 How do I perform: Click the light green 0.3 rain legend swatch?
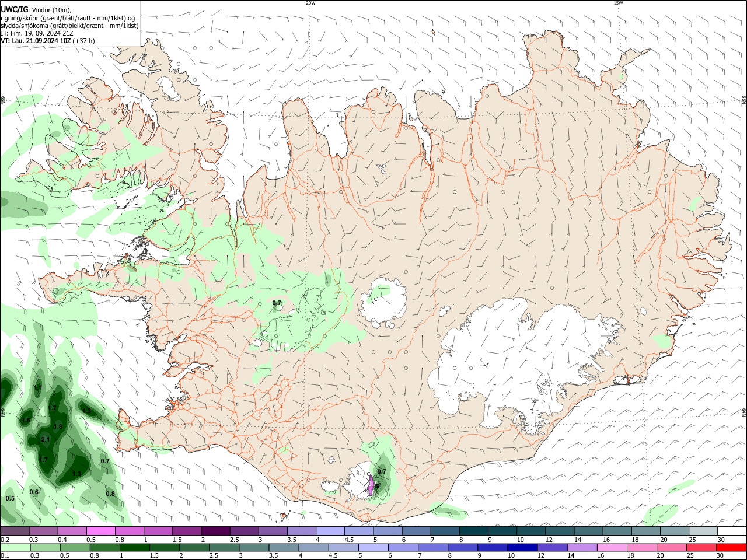click(x=46, y=547)
